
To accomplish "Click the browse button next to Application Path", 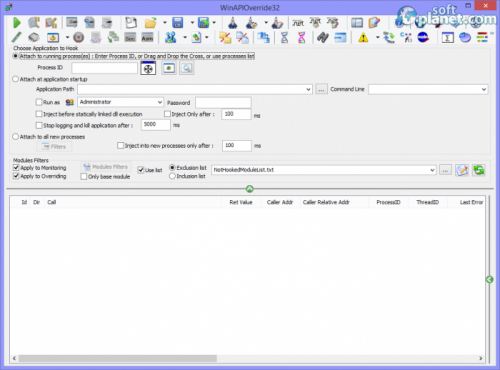I will [x=321, y=89].
